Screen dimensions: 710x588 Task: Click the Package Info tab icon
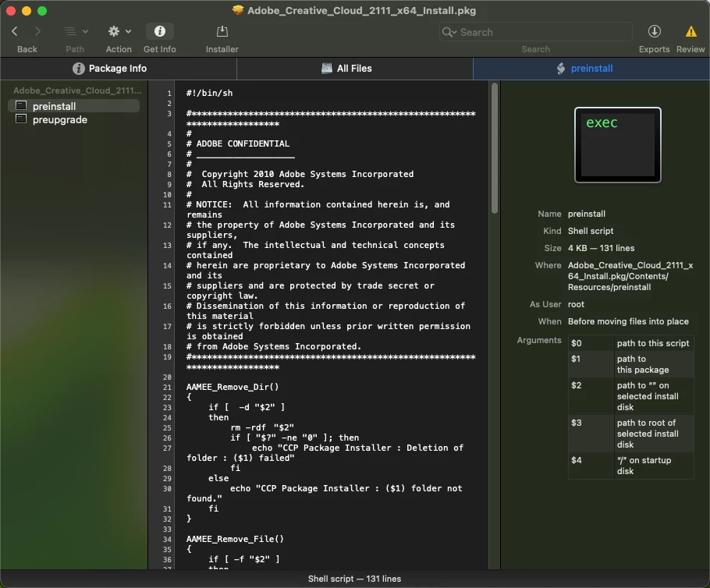point(78,69)
